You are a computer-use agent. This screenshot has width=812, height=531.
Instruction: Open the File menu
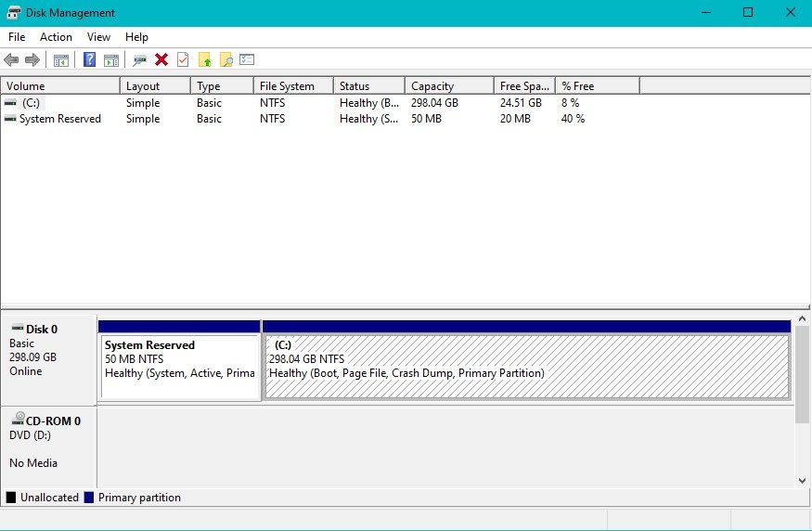17,37
